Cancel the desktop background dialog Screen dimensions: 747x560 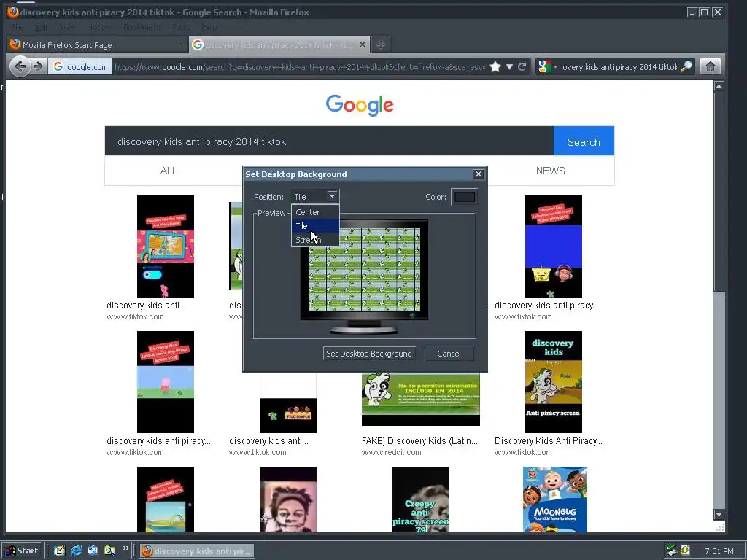tap(449, 354)
